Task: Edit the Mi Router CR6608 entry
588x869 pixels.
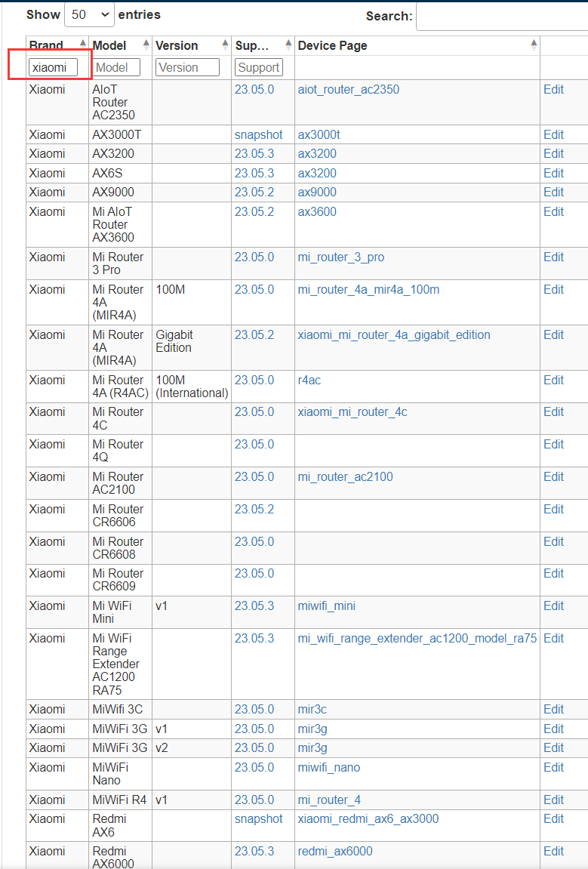Action: tap(553, 541)
